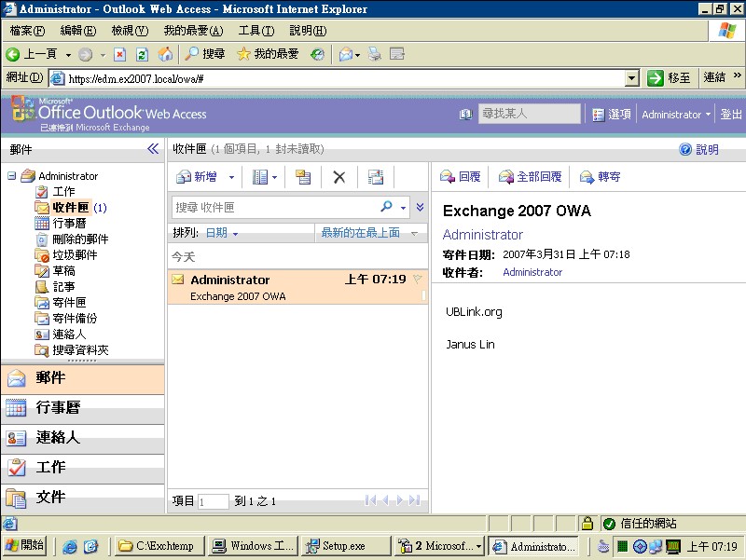Collapse the Administrator mailbox tree node

[11, 176]
